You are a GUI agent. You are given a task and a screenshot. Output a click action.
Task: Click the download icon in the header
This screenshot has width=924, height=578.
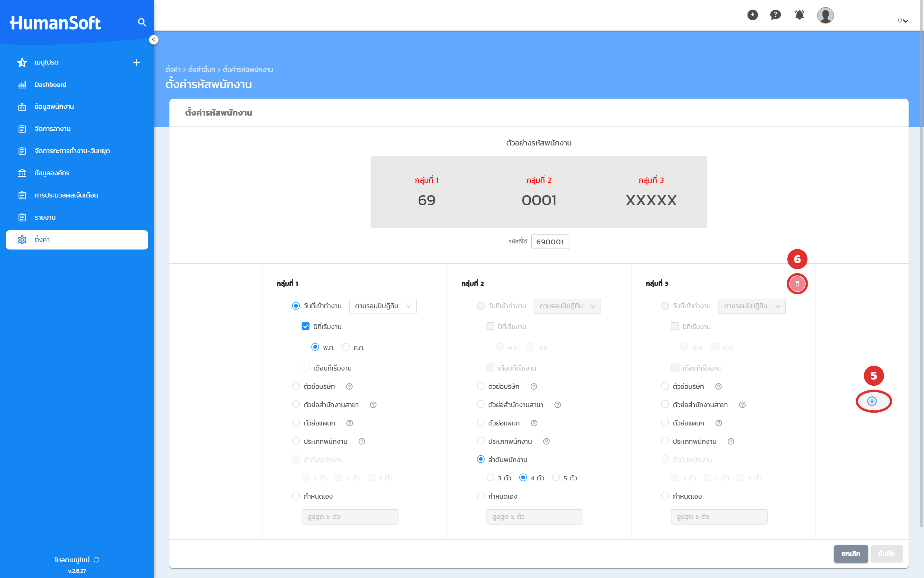752,15
